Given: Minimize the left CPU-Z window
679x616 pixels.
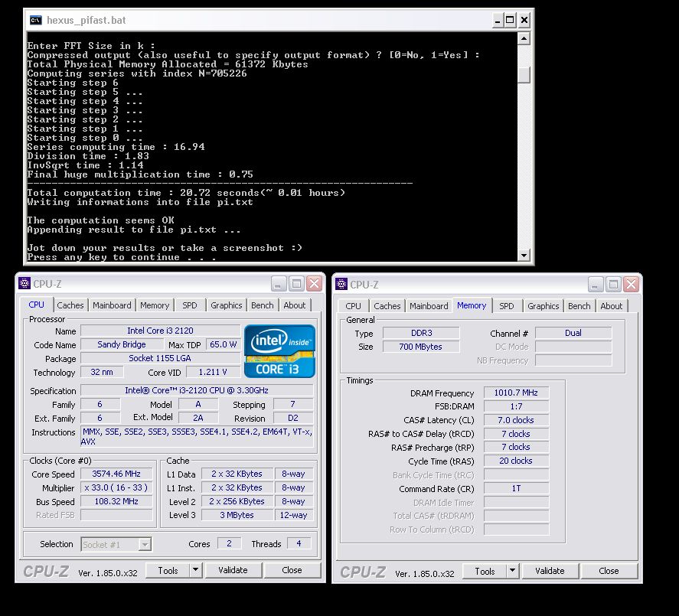Looking at the screenshot, I should pos(279,284).
